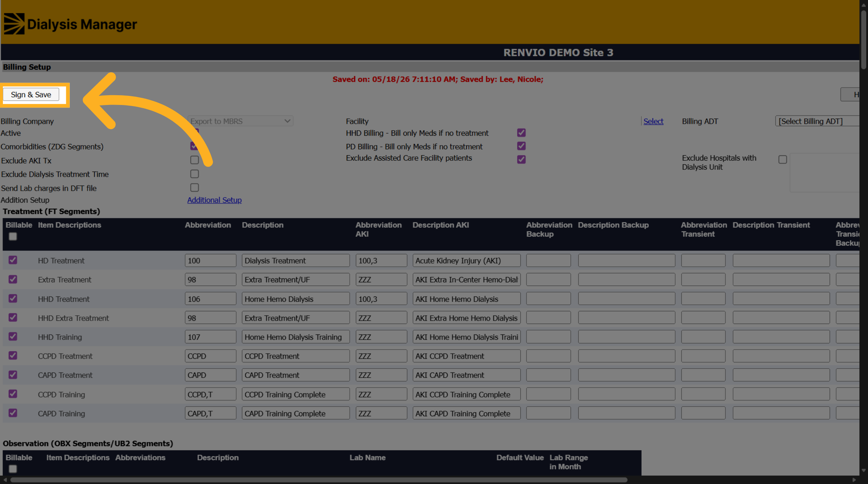Toggle Exclude Assisted Care Facility patients
Image resolution: width=868 pixels, height=484 pixels.
tap(521, 159)
